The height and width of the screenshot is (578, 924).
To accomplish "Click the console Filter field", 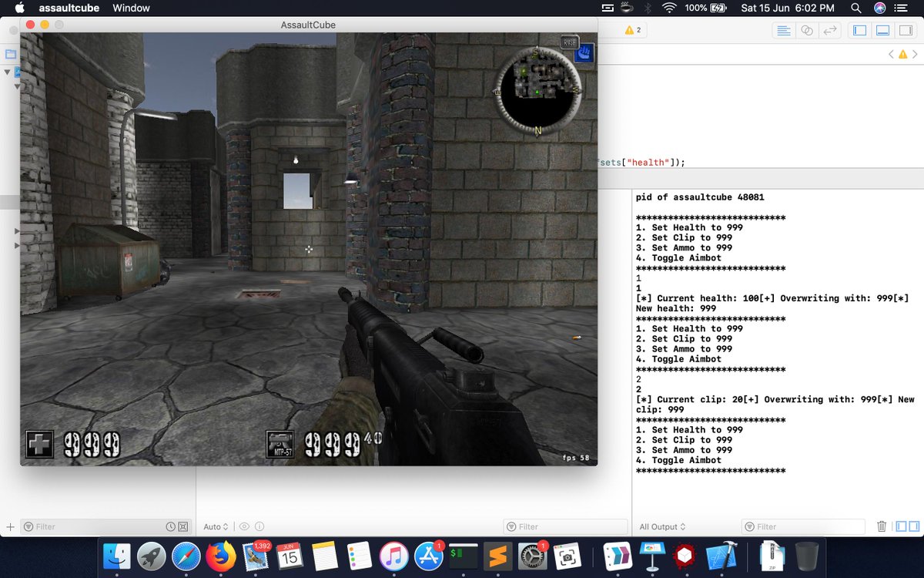I will tap(803, 526).
